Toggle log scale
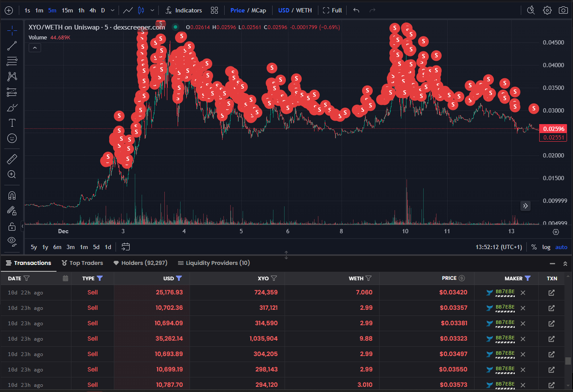 546,247
